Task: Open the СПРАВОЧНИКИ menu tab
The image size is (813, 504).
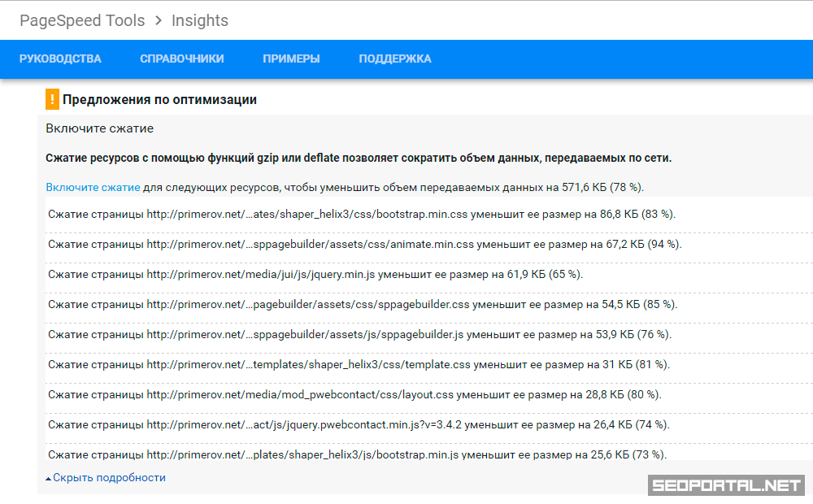Action: point(181,59)
